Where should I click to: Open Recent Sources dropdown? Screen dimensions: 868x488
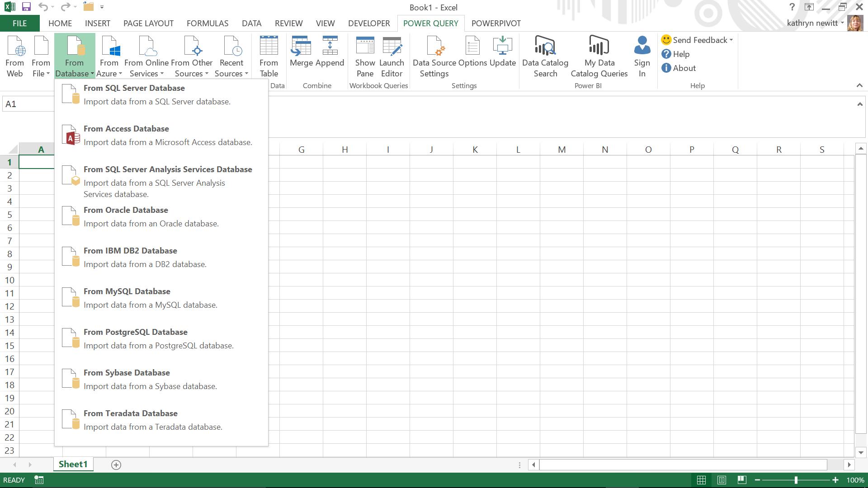coord(231,56)
